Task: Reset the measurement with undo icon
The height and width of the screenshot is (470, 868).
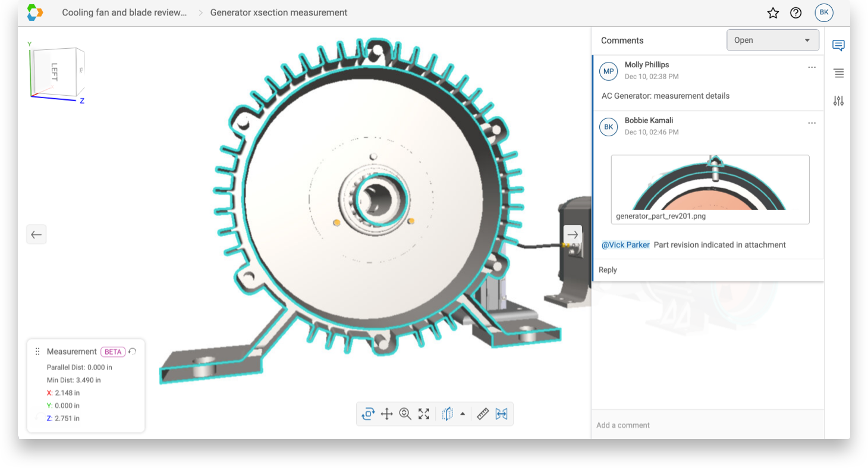Action: (x=132, y=352)
